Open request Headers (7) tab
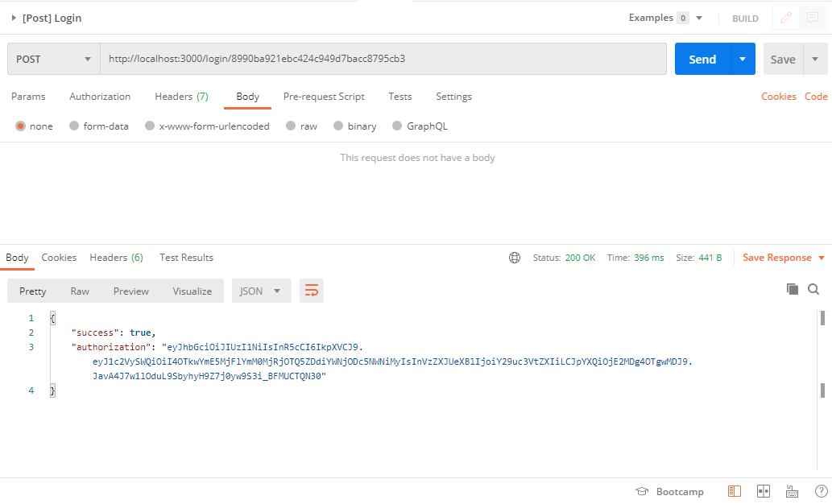 coord(181,97)
